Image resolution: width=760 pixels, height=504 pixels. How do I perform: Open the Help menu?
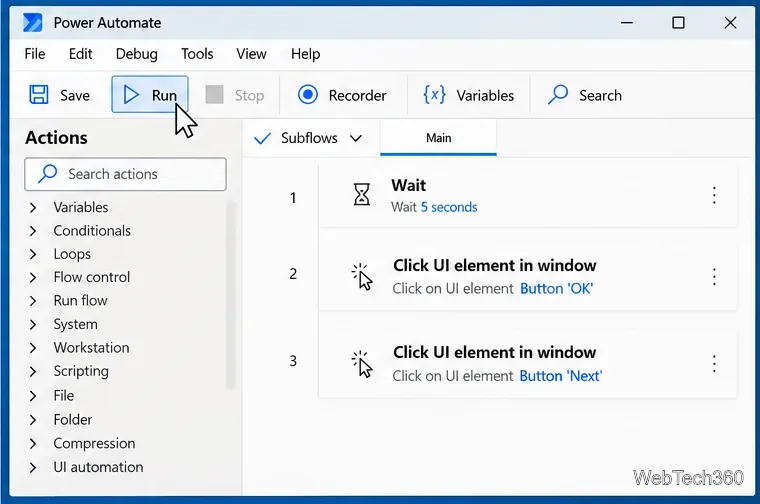[305, 54]
